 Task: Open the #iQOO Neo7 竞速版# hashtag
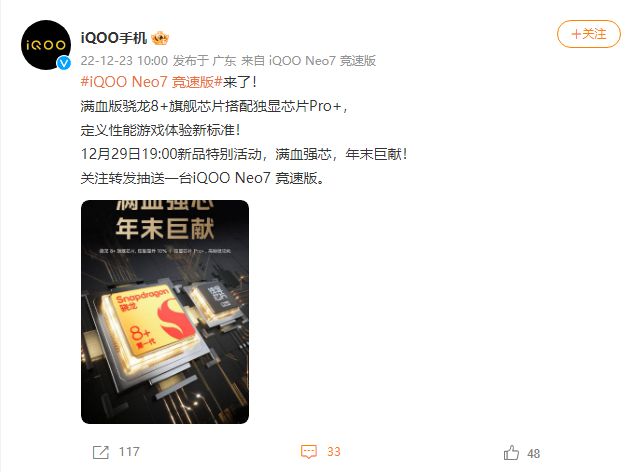[x=151, y=82]
